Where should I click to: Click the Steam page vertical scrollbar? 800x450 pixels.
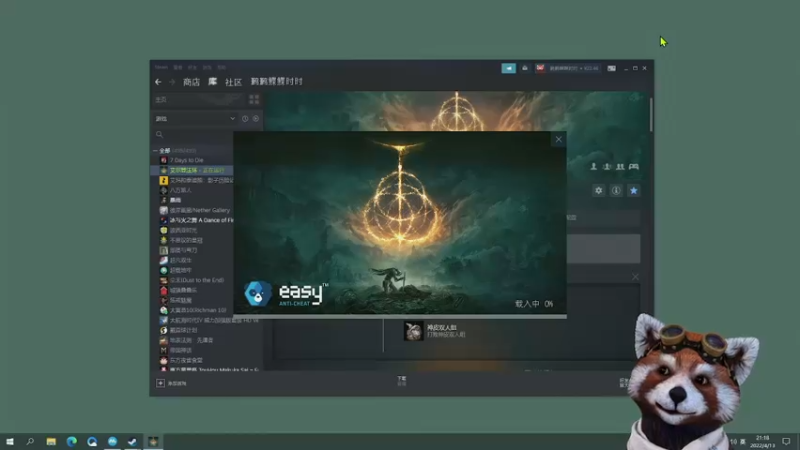[651, 115]
